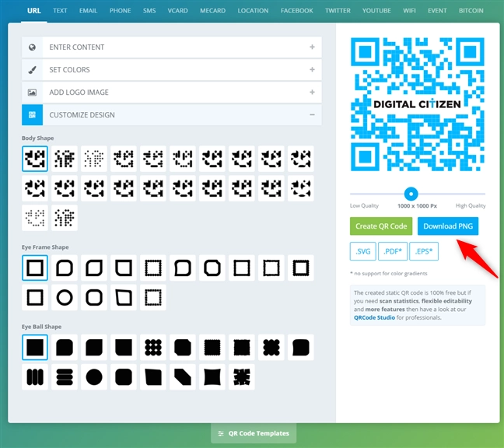Switch to the URL tab
Viewport: 504px width, 448px height.
[x=34, y=11]
